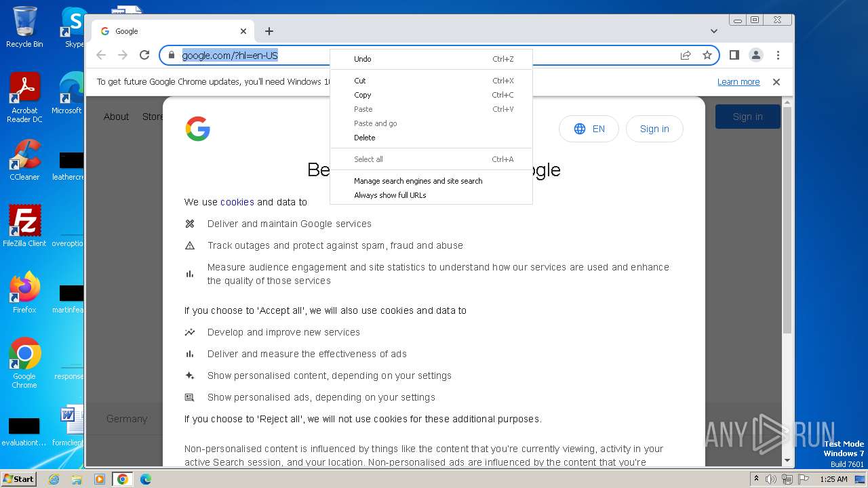Click the page vertical scrollbar thumb

coord(787,220)
